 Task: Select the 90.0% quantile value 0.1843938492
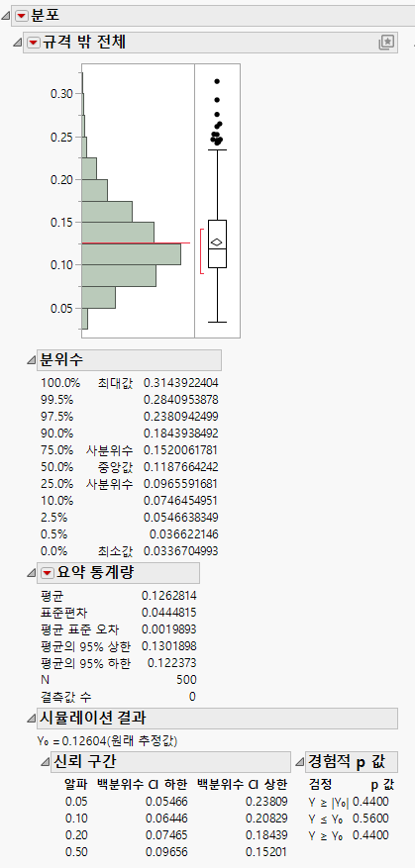(x=180, y=433)
